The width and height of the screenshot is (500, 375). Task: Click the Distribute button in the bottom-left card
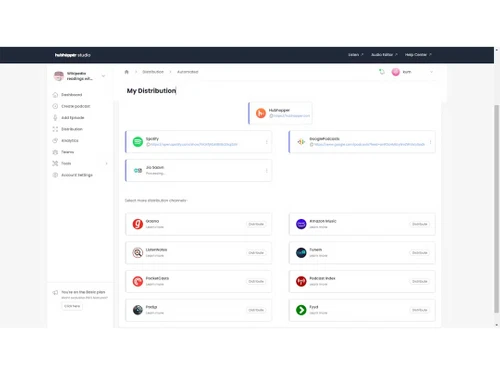click(256, 310)
